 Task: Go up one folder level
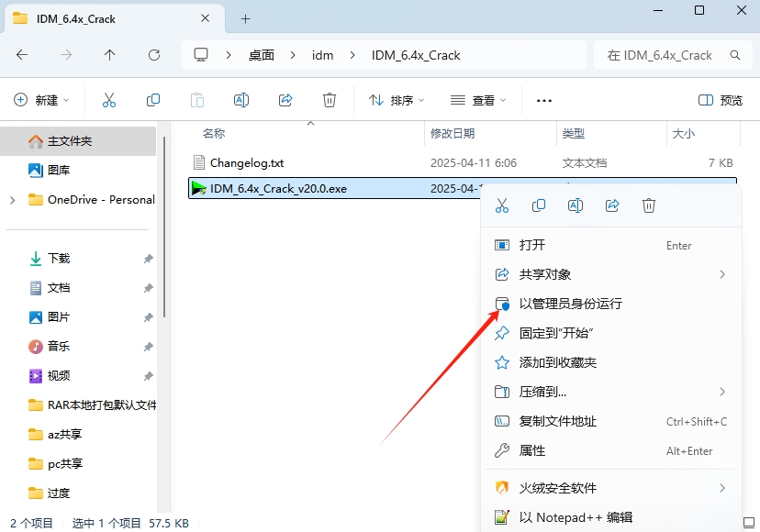tap(109, 55)
